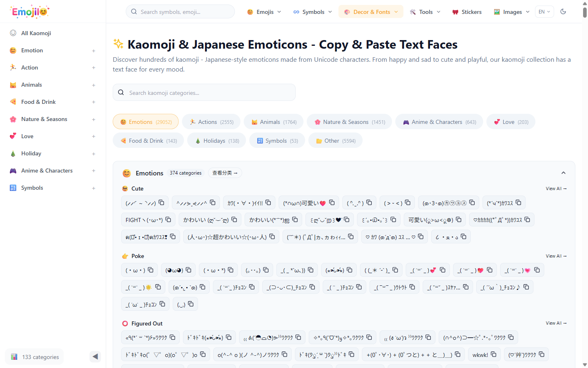Select the Emotions category chip
This screenshot has width=588, height=368.
[146, 122]
